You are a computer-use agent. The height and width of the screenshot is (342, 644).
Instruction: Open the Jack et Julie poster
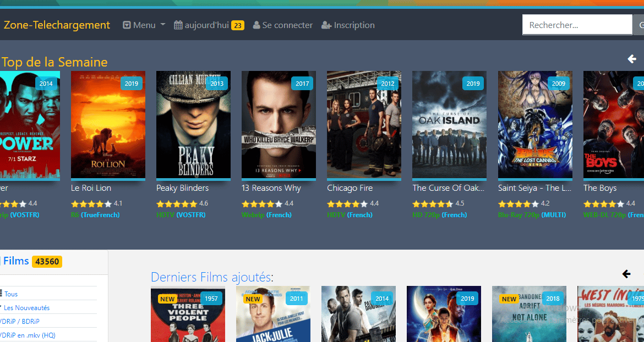(273, 314)
